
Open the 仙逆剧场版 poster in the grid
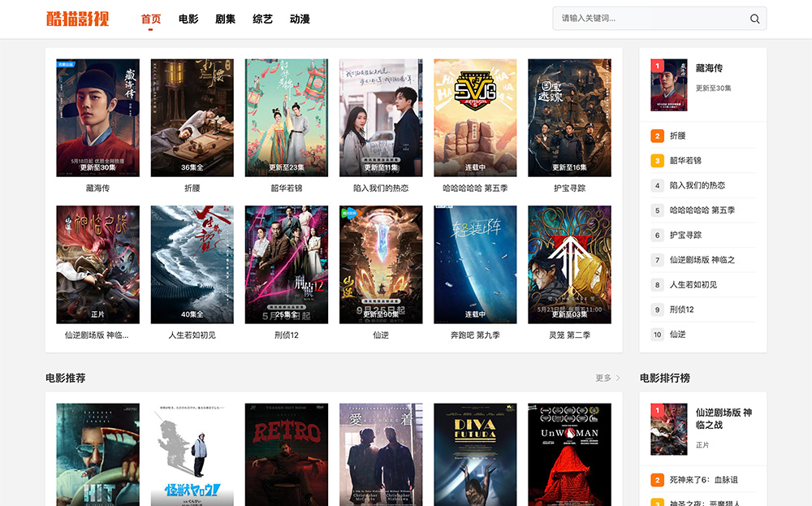click(x=98, y=265)
